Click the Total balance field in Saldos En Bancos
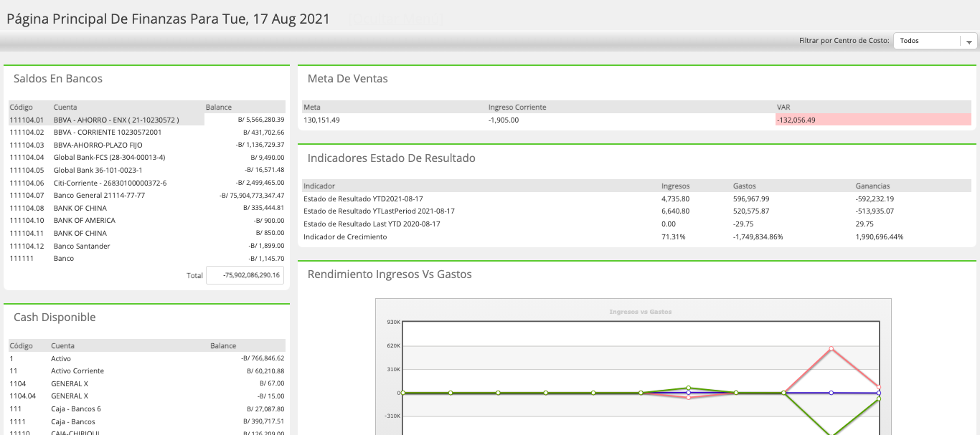 click(x=245, y=275)
